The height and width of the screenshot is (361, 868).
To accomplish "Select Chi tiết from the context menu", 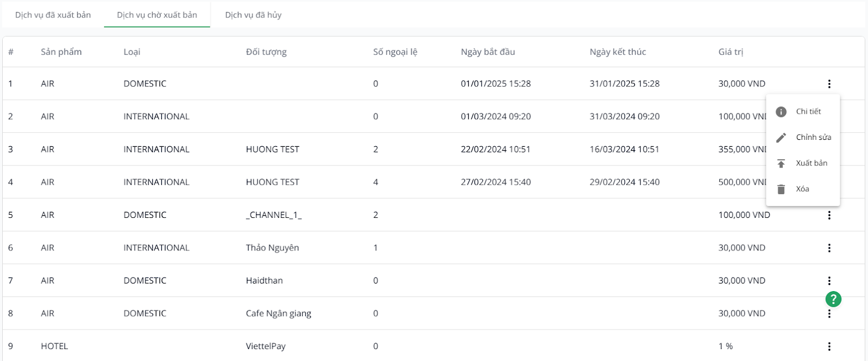I will 808,112.
